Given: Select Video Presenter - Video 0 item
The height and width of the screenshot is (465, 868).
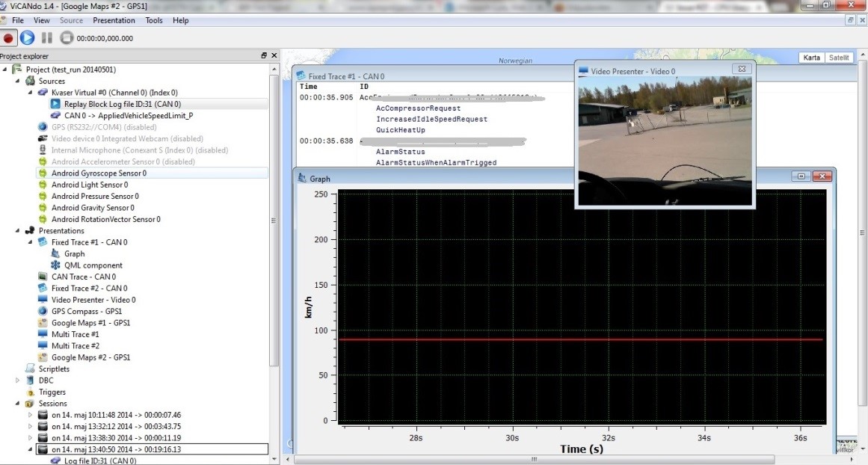Looking at the screenshot, I should click(93, 300).
